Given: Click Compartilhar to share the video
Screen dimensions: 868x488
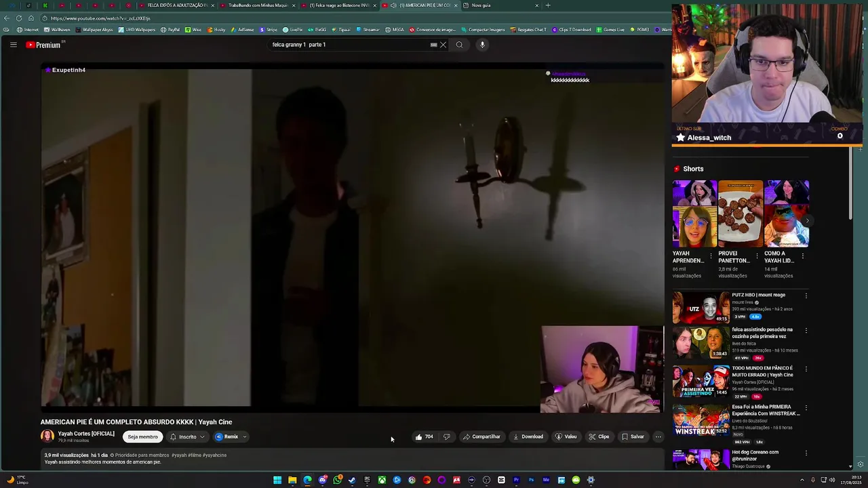Looking at the screenshot, I should click(x=481, y=436).
